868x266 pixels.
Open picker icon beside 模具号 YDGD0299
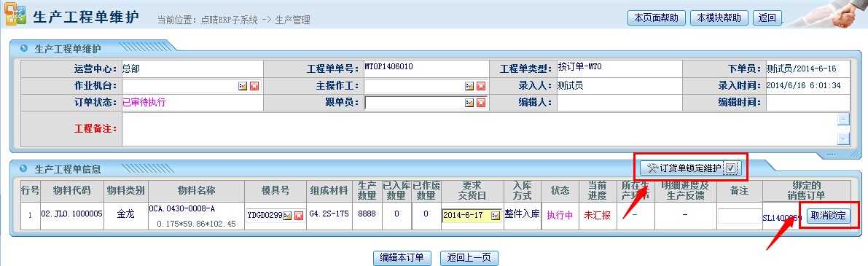click(x=287, y=216)
